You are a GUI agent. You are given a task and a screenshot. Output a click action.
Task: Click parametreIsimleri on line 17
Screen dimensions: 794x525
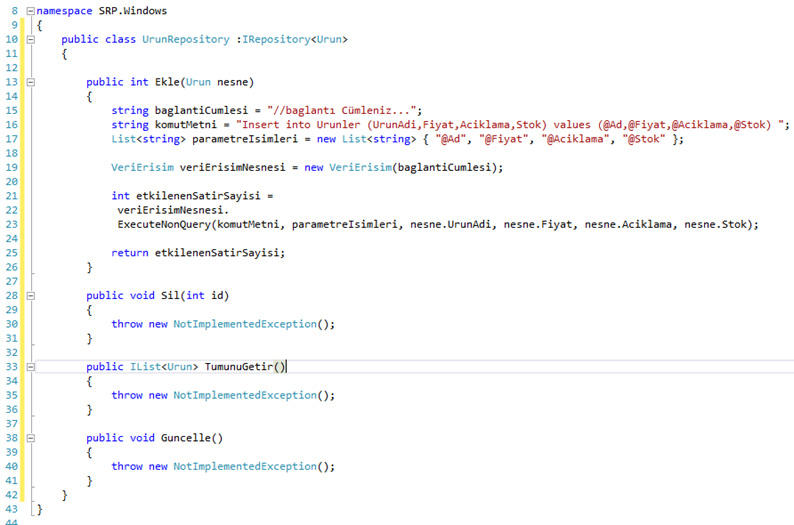click(x=245, y=139)
